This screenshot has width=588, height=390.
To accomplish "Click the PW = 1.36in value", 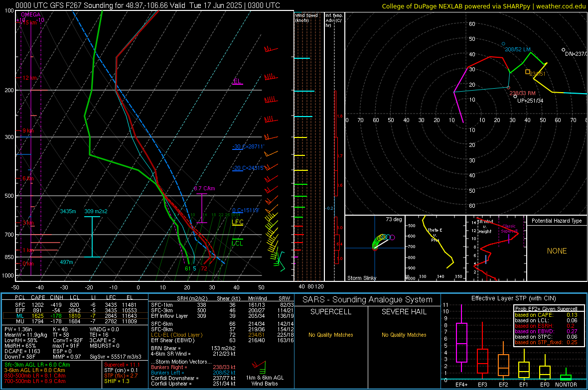I will coord(19,329).
